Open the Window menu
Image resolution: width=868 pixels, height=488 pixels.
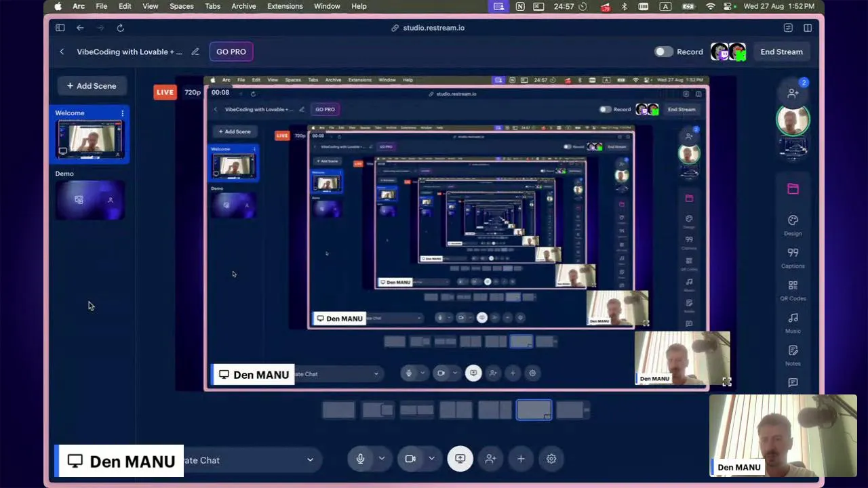[x=327, y=6]
